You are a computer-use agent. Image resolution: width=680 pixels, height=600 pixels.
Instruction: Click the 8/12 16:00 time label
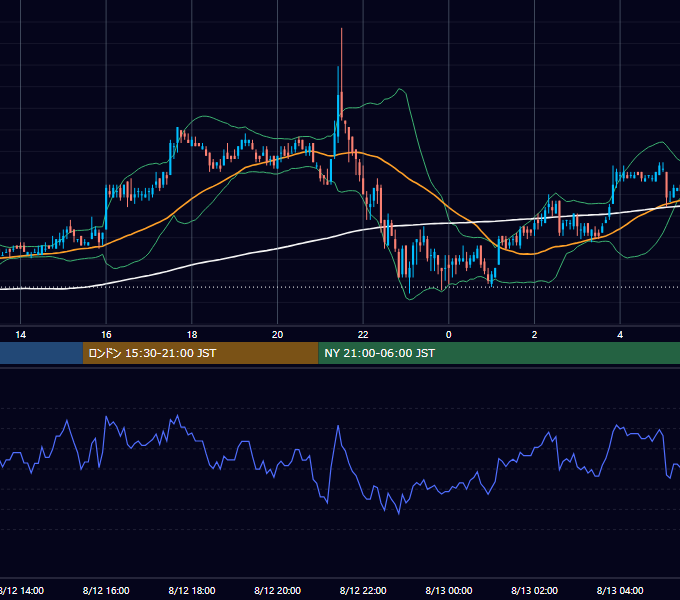click(x=106, y=590)
